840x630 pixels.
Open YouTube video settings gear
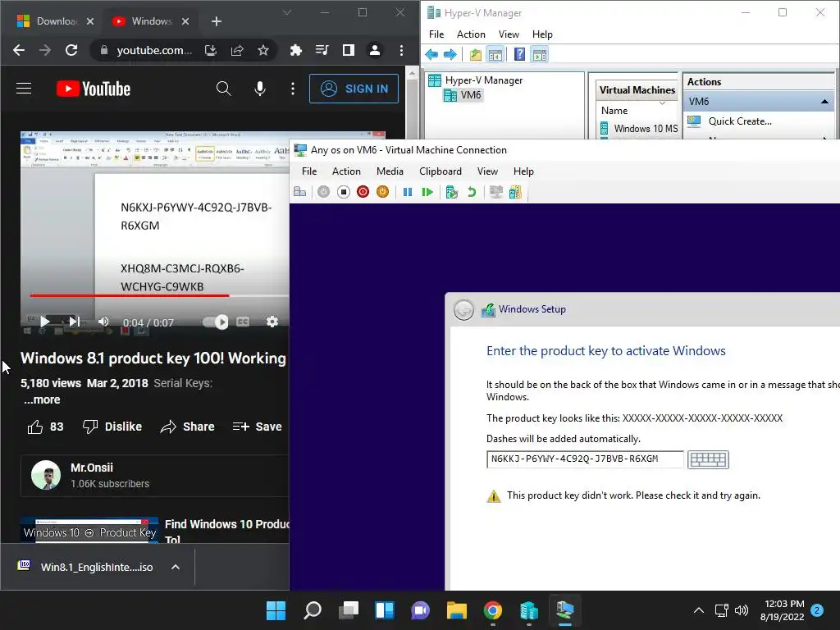coord(272,322)
